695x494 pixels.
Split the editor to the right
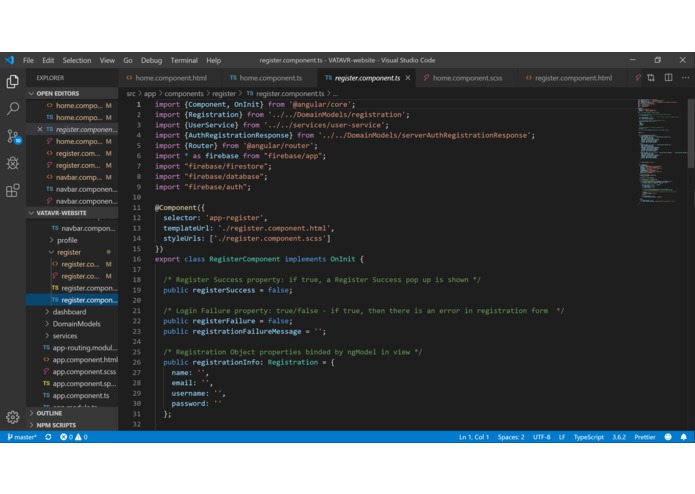tap(668, 78)
